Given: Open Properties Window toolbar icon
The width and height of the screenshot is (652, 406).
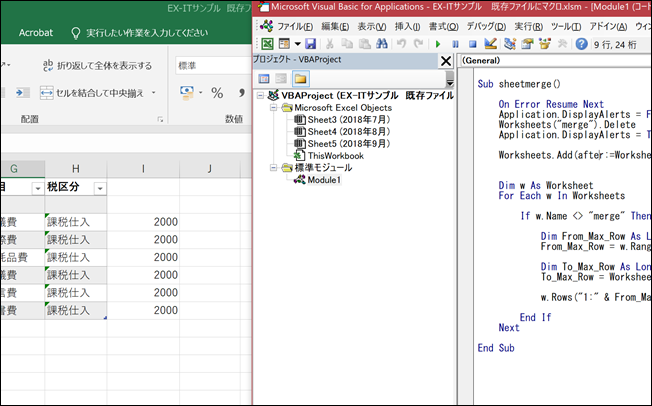Looking at the screenshot, I should point(527,44).
